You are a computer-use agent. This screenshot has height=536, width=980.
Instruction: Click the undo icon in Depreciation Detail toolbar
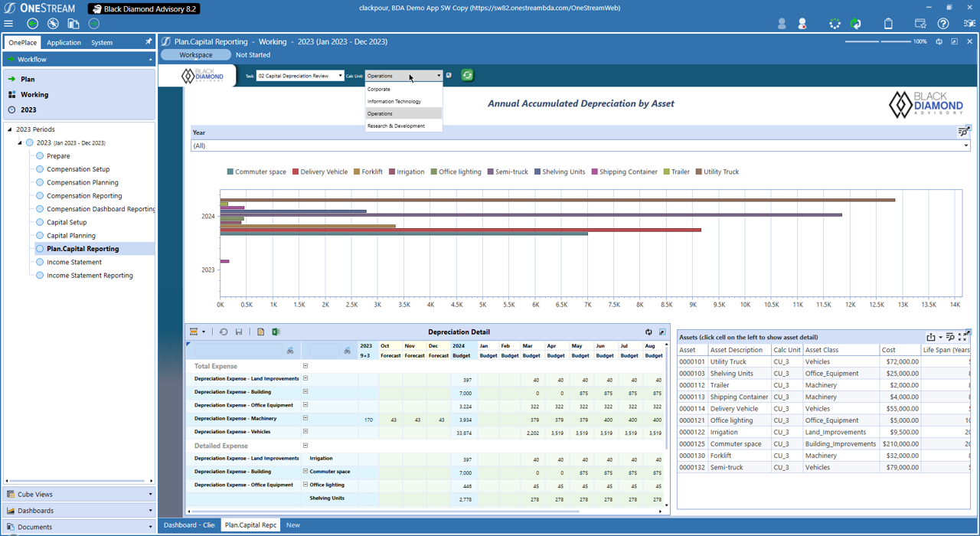224,332
